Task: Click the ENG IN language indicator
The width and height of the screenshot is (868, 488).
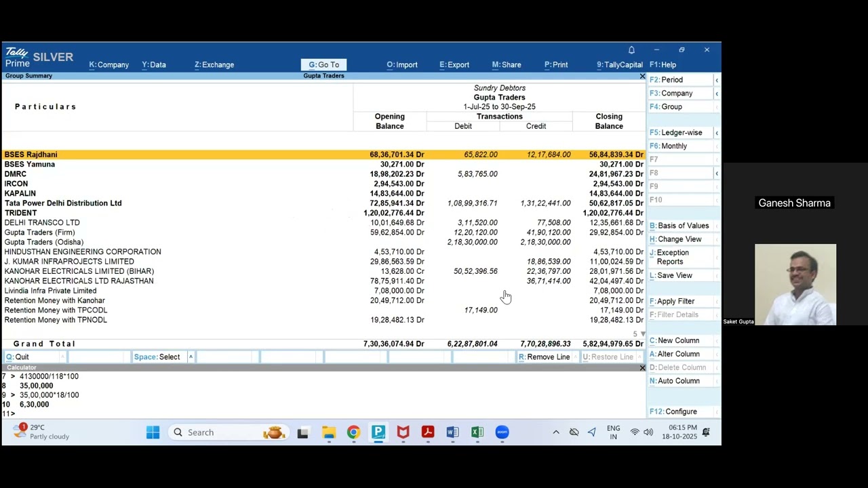Action: pos(613,432)
